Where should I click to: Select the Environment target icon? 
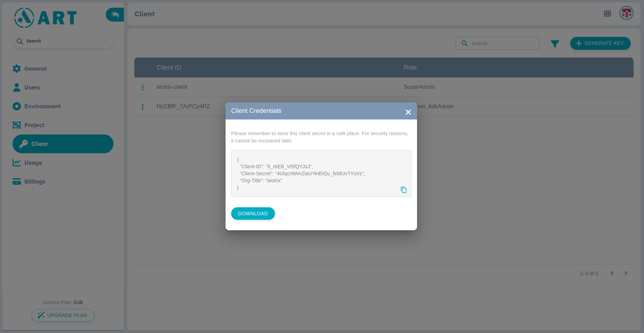click(17, 106)
